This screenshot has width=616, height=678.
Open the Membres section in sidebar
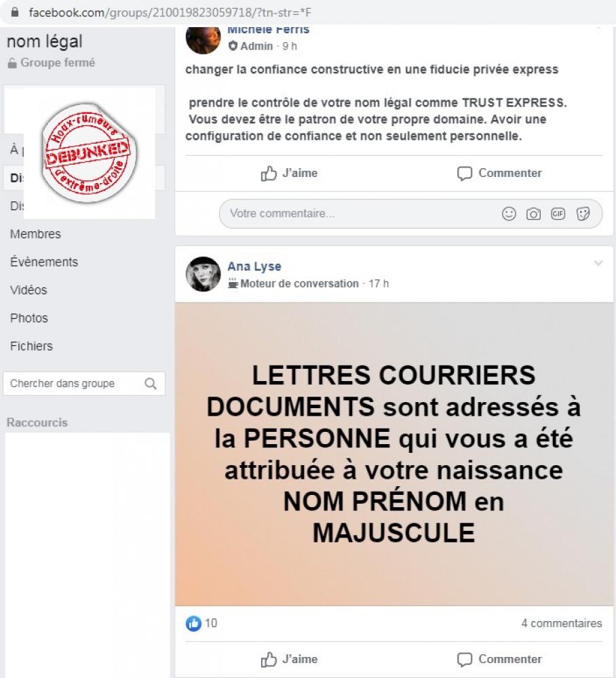pos(35,234)
